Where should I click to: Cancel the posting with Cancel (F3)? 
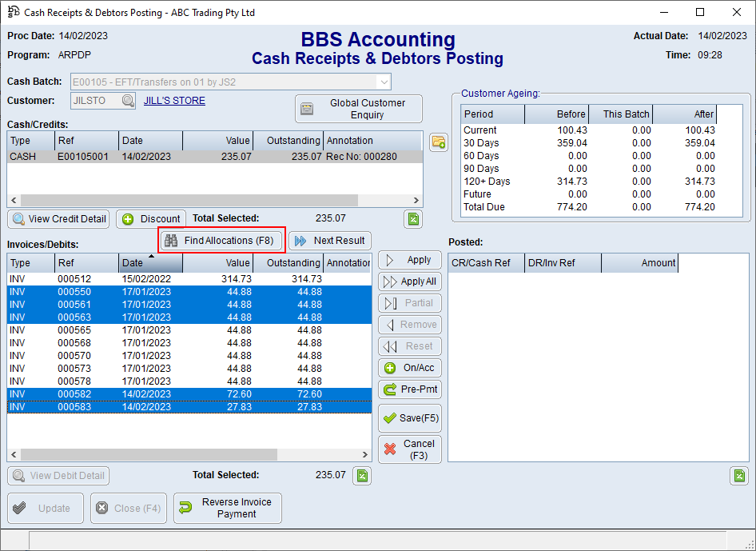click(410, 449)
